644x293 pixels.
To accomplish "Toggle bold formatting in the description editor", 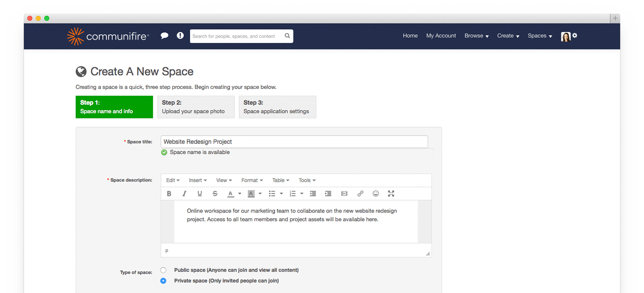I will click(x=169, y=193).
